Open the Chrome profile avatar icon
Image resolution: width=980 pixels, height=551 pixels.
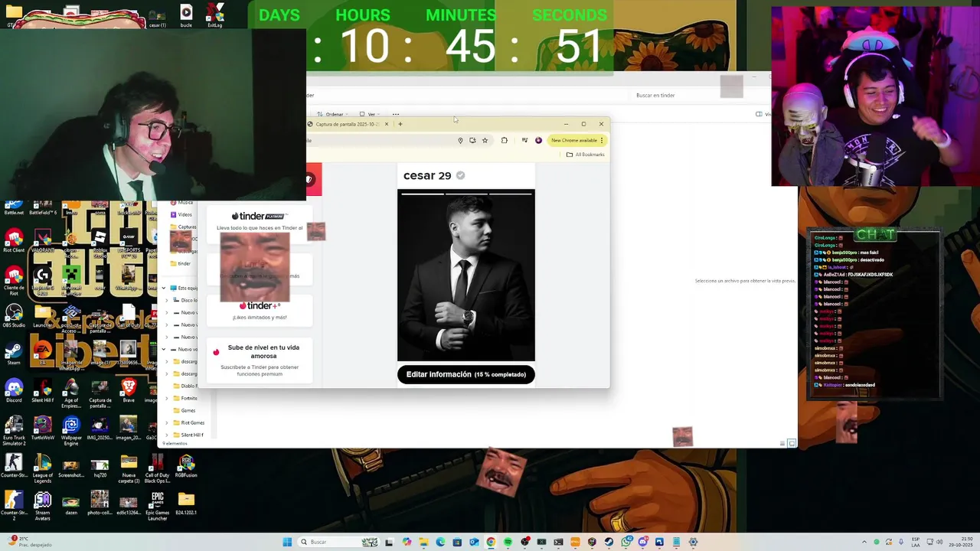point(538,140)
